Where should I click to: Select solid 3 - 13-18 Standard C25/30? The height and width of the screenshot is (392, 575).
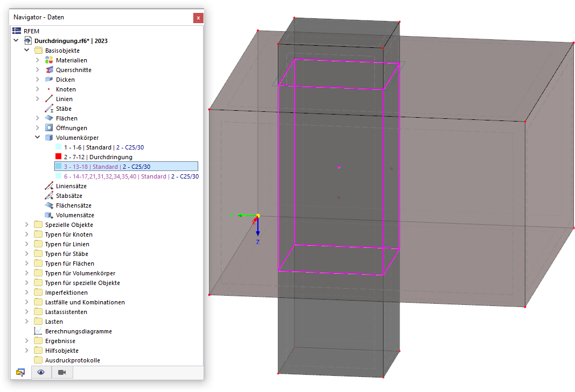pos(126,167)
